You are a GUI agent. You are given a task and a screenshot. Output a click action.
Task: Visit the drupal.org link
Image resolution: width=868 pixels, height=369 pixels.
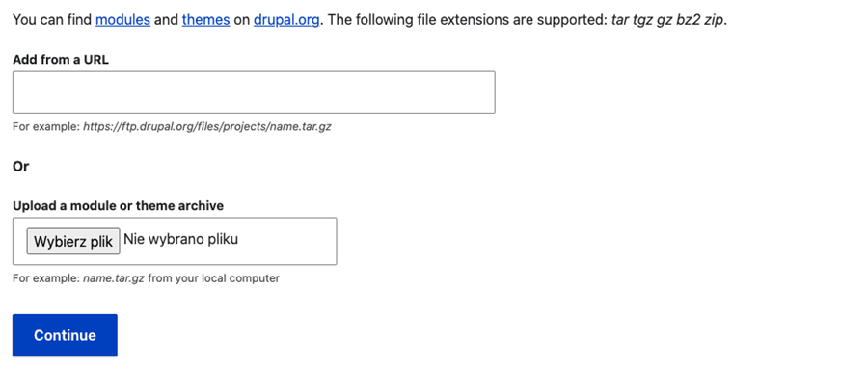point(286,20)
